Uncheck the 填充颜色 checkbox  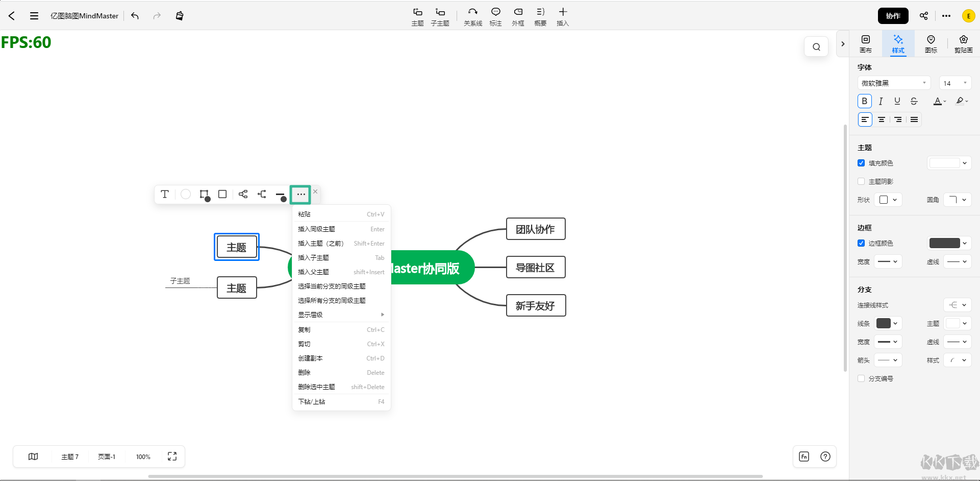pos(861,163)
